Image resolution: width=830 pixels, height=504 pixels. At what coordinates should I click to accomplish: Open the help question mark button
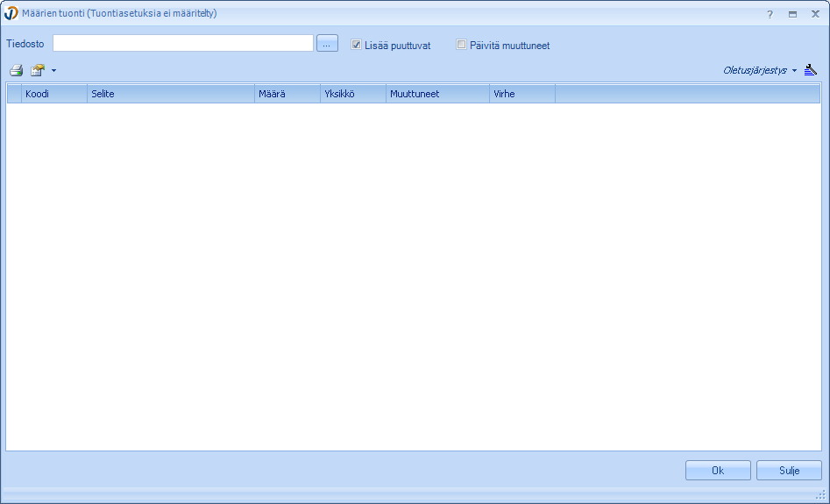(x=770, y=14)
